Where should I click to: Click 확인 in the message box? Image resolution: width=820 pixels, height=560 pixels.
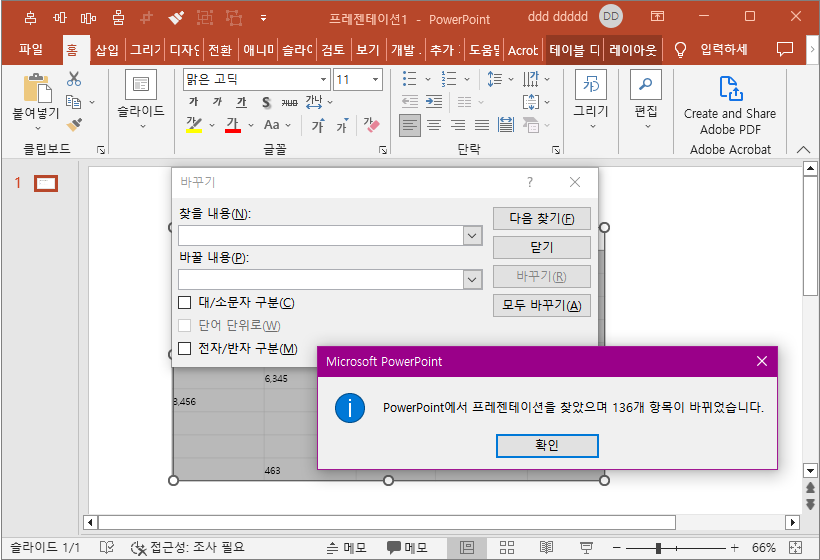tap(547, 445)
